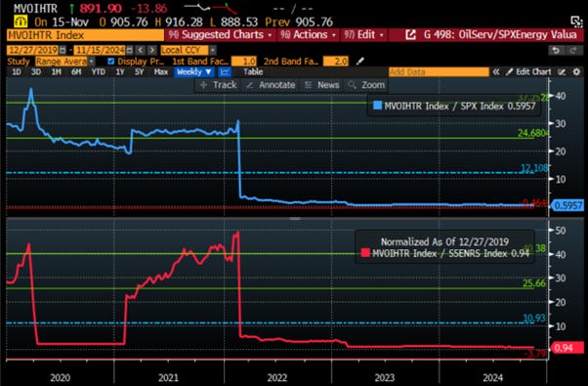Click the end date field 11/15/2024

click(x=100, y=50)
